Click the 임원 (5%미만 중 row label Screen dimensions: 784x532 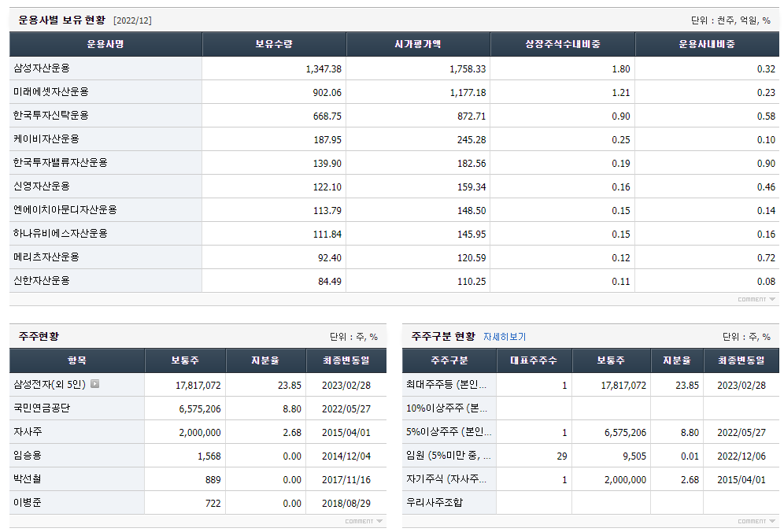(x=449, y=455)
